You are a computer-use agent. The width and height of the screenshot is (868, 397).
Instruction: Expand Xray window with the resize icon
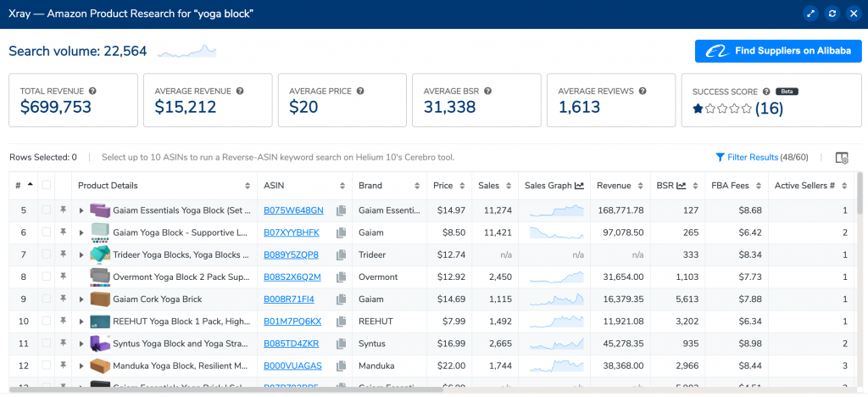tap(811, 14)
